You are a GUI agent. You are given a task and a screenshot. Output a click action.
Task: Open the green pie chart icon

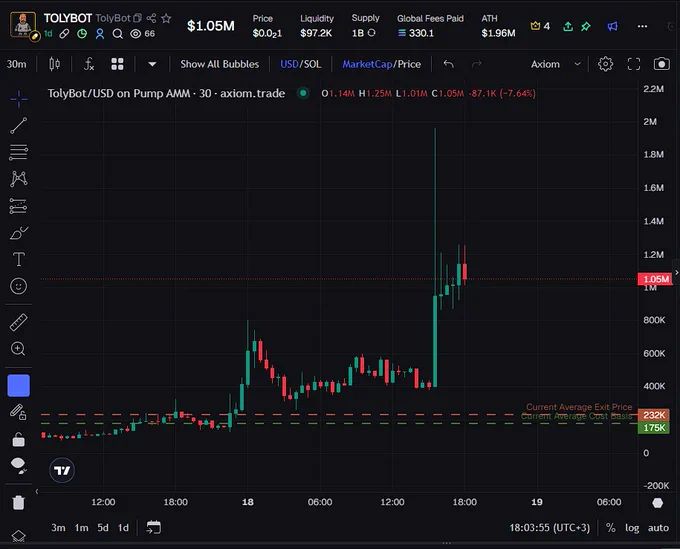pyautogui.click(x=82, y=33)
